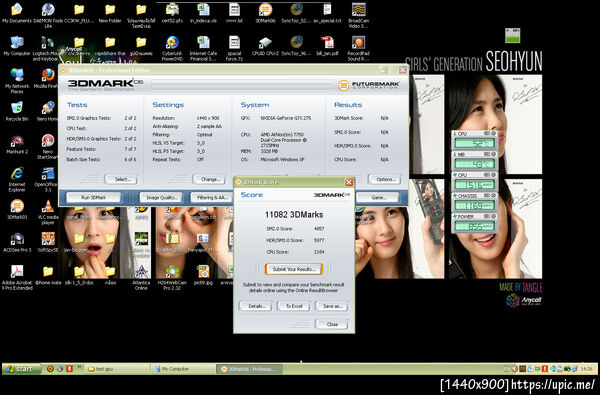Export results with To Excel button
The width and height of the screenshot is (600, 395).
coord(294,306)
